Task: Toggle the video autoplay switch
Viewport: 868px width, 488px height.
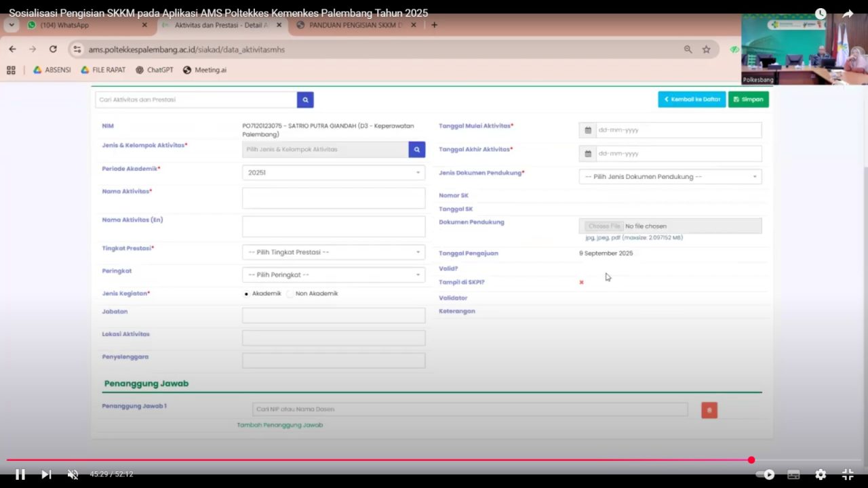Action: pos(765,474)
